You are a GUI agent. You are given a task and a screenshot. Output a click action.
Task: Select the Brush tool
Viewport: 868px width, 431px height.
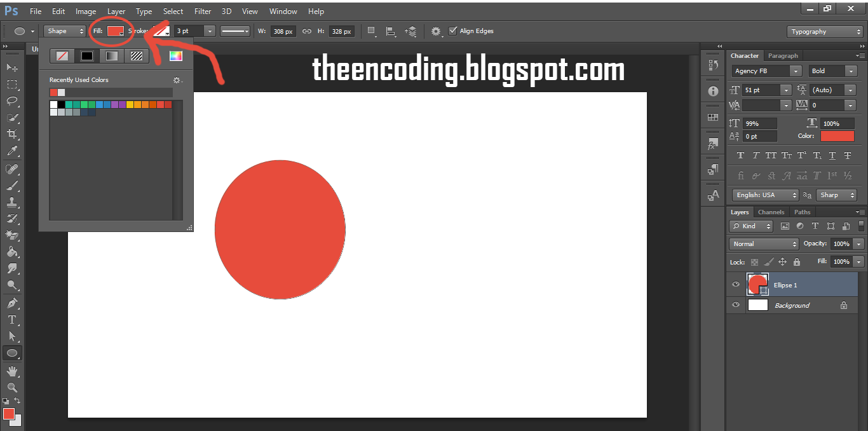pos(12,186)
